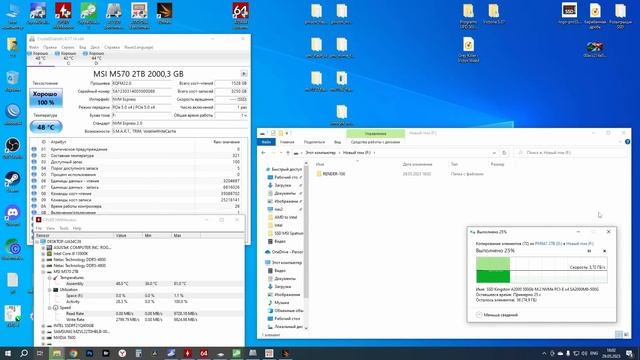Screen dimensions: 640x360
Task: Collapse the Speed group in HWMonitor
Action: pyautogui.click(x=49, y=307)
